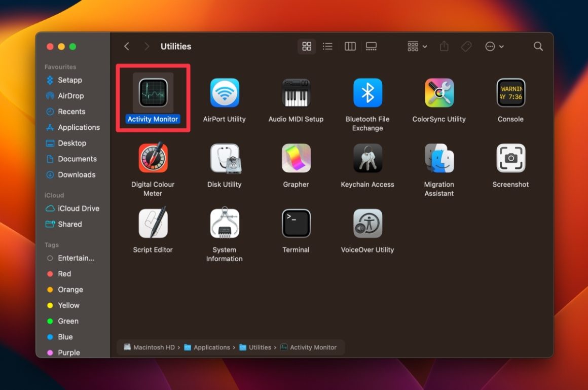Launch the Terminal app
The height and width of the screenshot is (390, 588).
pyautogui.click(x=296, y=223)
